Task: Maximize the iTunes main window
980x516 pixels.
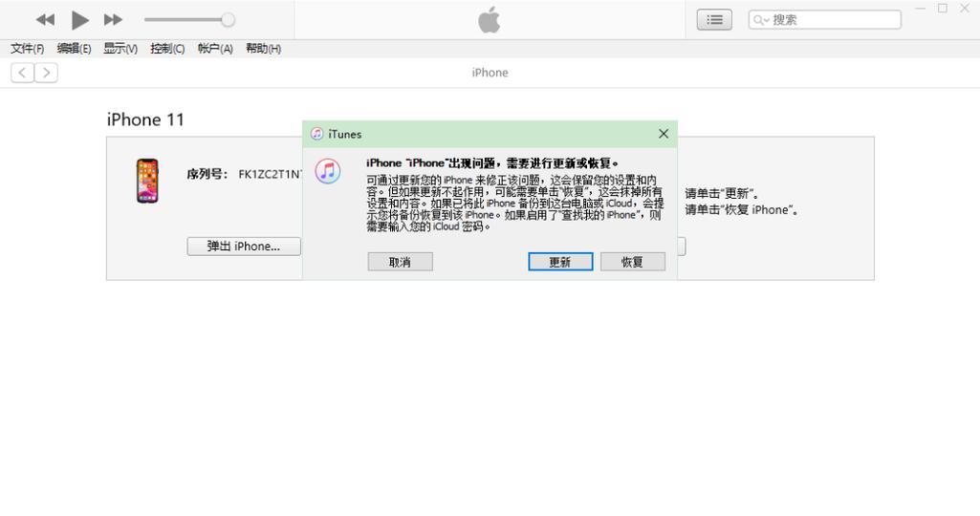Action: point(943,8)
